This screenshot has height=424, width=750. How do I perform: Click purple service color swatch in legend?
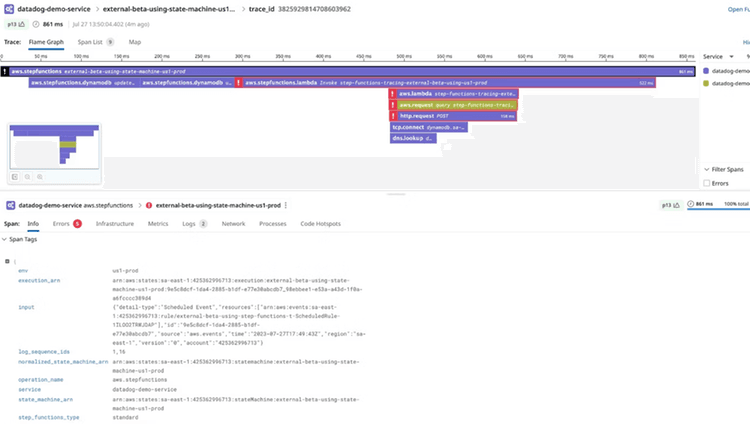[706, 71]
